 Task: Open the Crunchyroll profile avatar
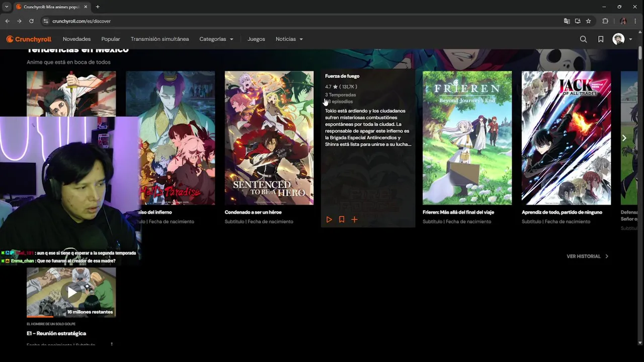point(618,39)
